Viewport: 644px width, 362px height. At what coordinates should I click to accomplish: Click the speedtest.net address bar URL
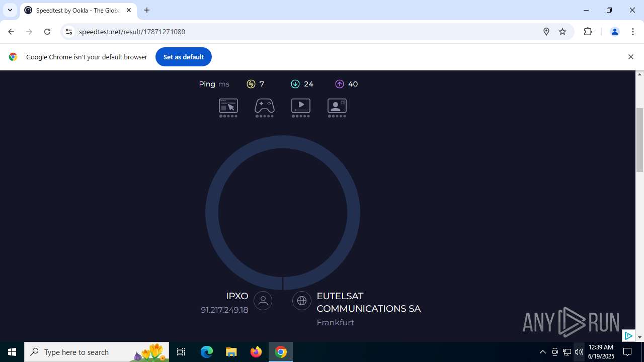pyautogui.click(x=132, y=32)
